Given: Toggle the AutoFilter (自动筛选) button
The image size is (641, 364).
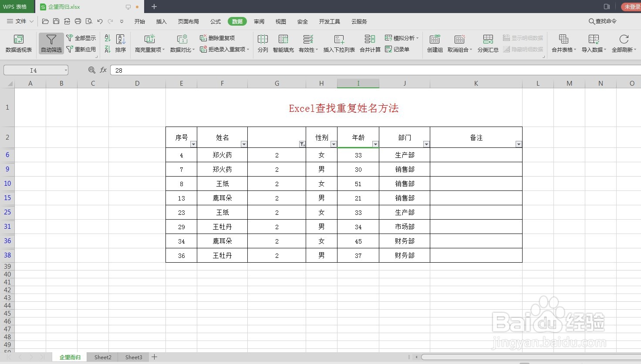Looking at the screenshot, I should click(x=51, y=44).
